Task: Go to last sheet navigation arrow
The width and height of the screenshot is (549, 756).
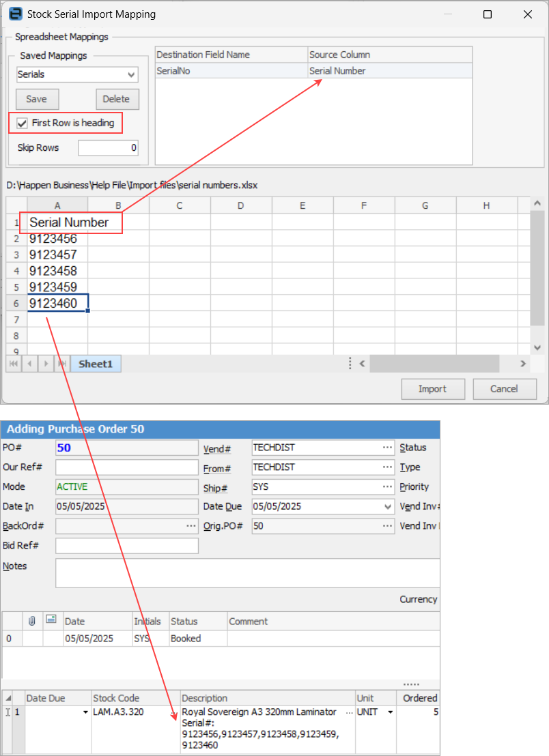Action: pos(61,364)
